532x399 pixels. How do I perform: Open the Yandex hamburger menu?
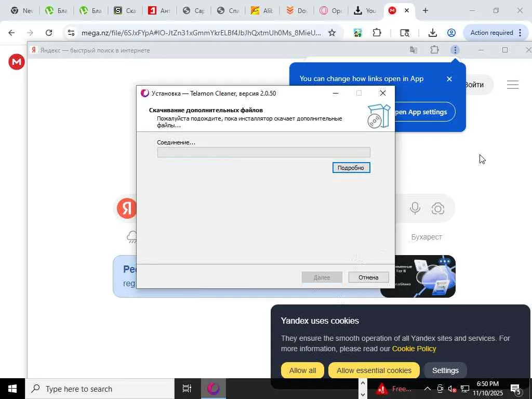coord(513,85)
